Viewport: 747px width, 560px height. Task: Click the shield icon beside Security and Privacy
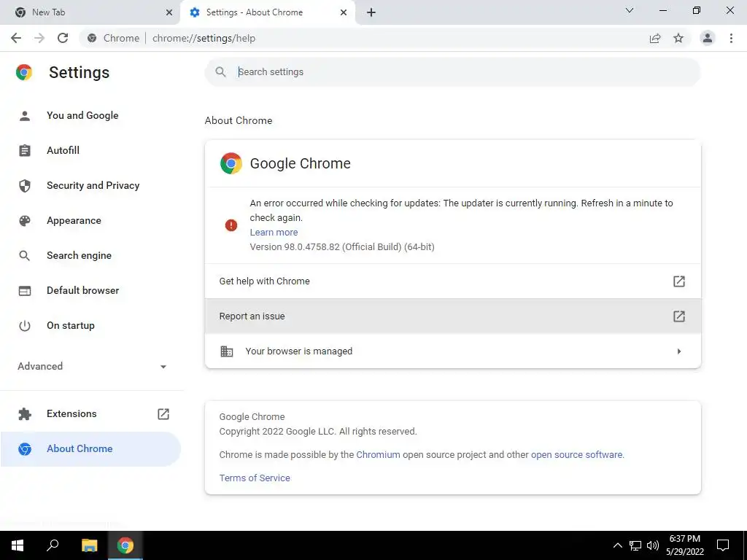[x=25, y=186]
